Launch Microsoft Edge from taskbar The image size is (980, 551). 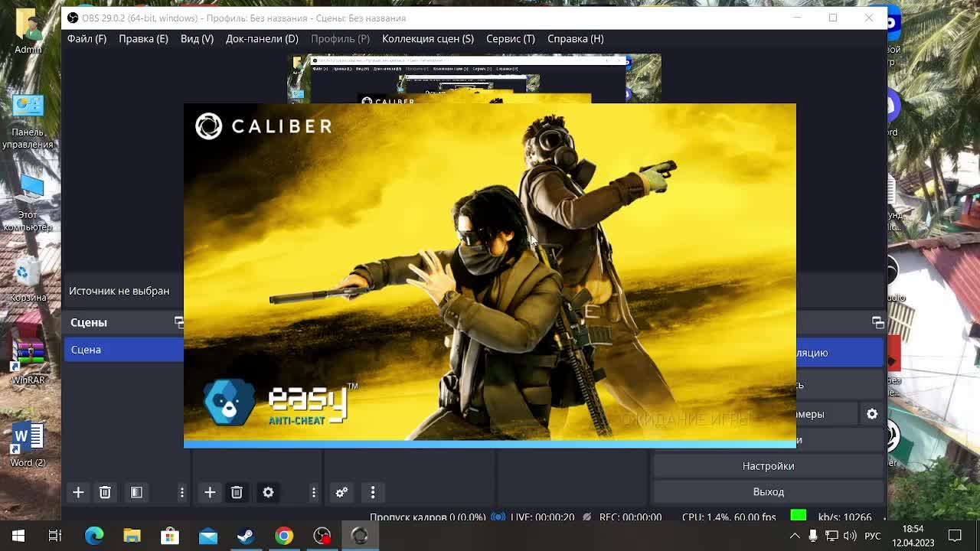click(x=94, y=536)
